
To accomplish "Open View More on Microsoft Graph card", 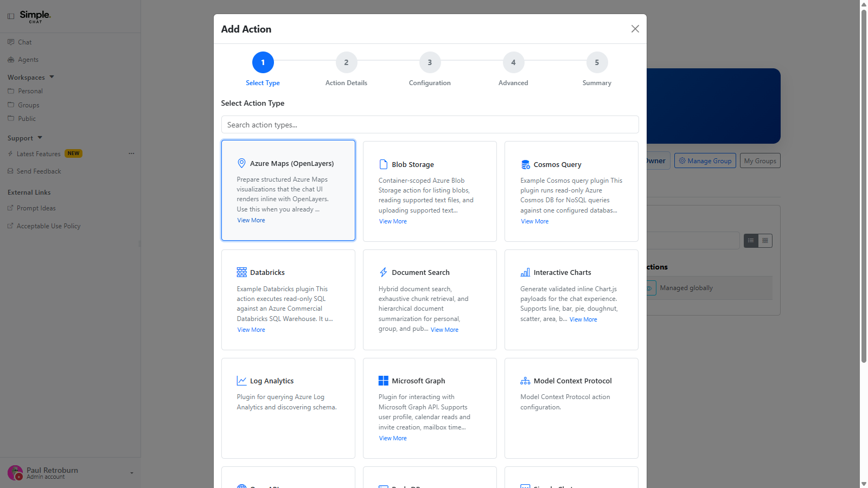I will pos(393,438).
